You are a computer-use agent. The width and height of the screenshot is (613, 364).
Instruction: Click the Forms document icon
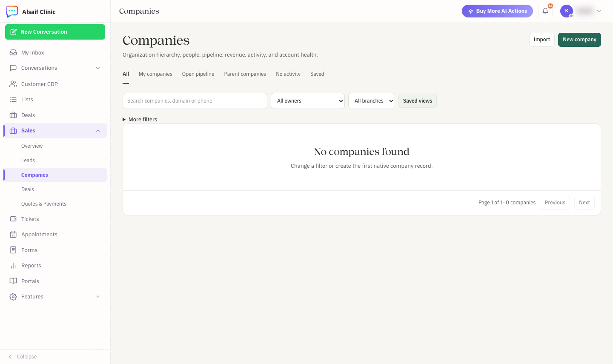(13, 250)
